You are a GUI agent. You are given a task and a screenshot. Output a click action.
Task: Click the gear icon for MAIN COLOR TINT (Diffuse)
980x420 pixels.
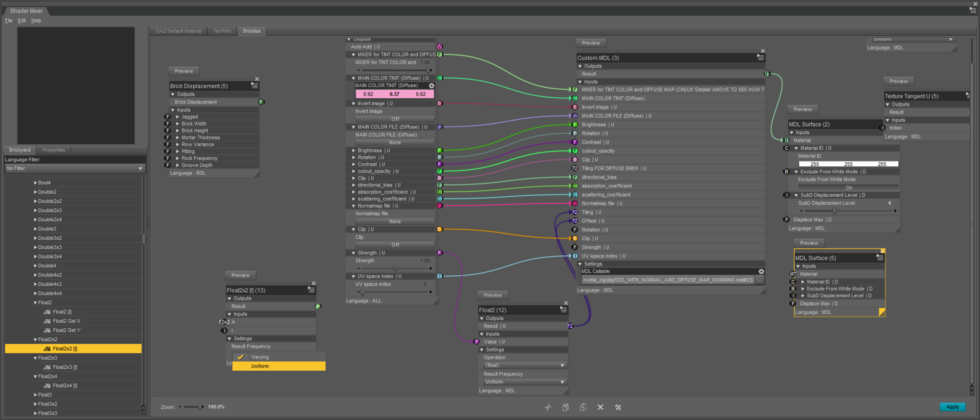pos(431,85)
